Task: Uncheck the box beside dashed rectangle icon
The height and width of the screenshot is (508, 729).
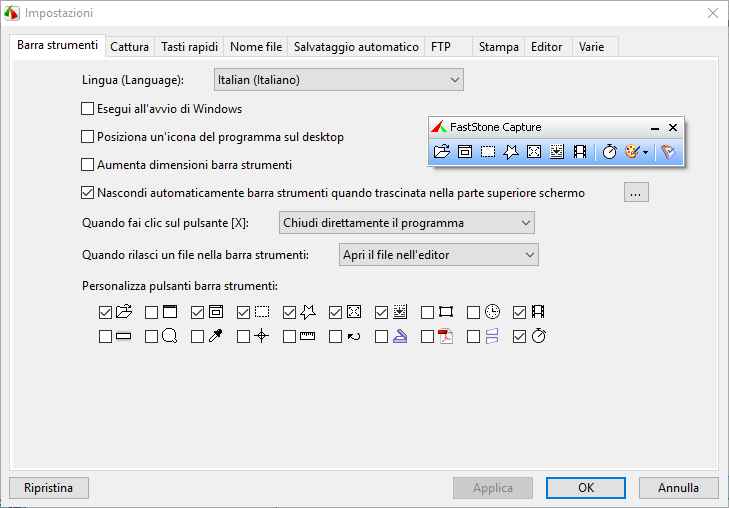Action: (244, 312)
